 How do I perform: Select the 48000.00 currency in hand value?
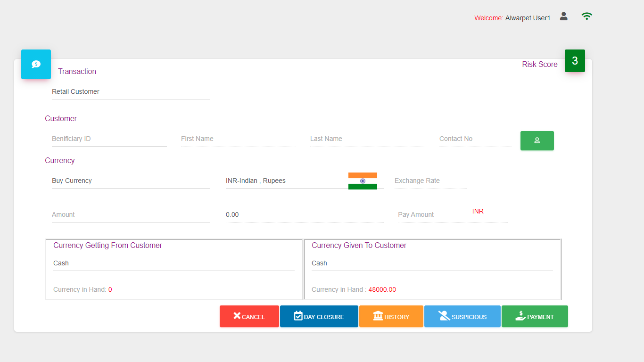pyautogui.click(x=382, y=289)
